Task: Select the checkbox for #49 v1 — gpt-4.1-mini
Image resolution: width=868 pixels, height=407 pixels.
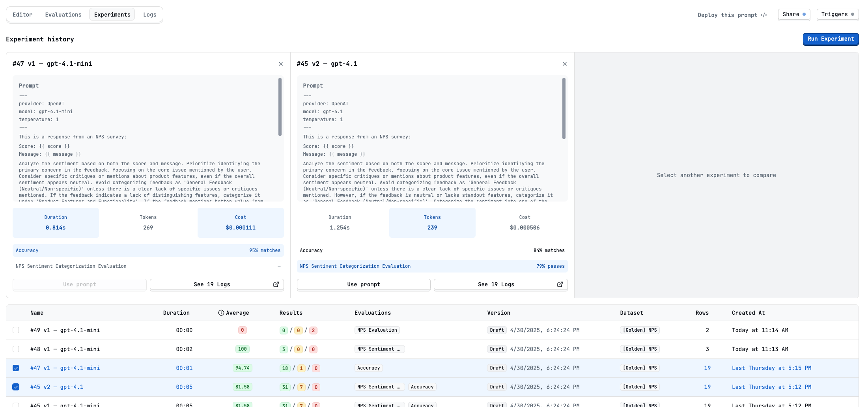Action: pyautogui.click(x=16, y=330)
